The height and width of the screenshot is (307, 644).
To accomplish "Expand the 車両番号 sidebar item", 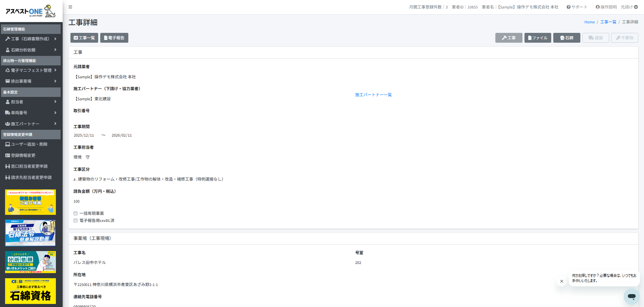I will (x=30, y=113).
